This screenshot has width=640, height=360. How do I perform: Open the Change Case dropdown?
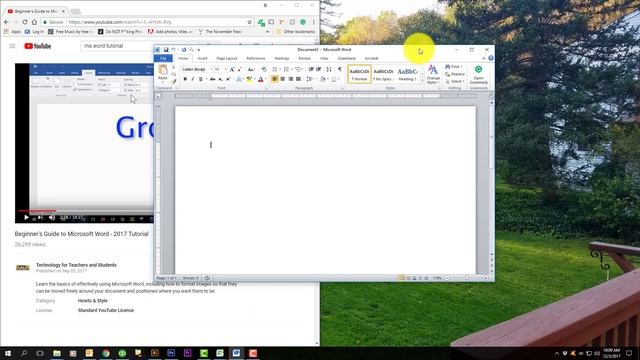tap(251, 70)
